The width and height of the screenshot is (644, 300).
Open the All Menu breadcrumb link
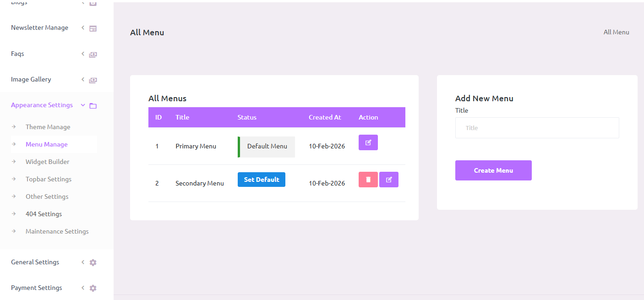pyautogui.click(x=616, y=32)
